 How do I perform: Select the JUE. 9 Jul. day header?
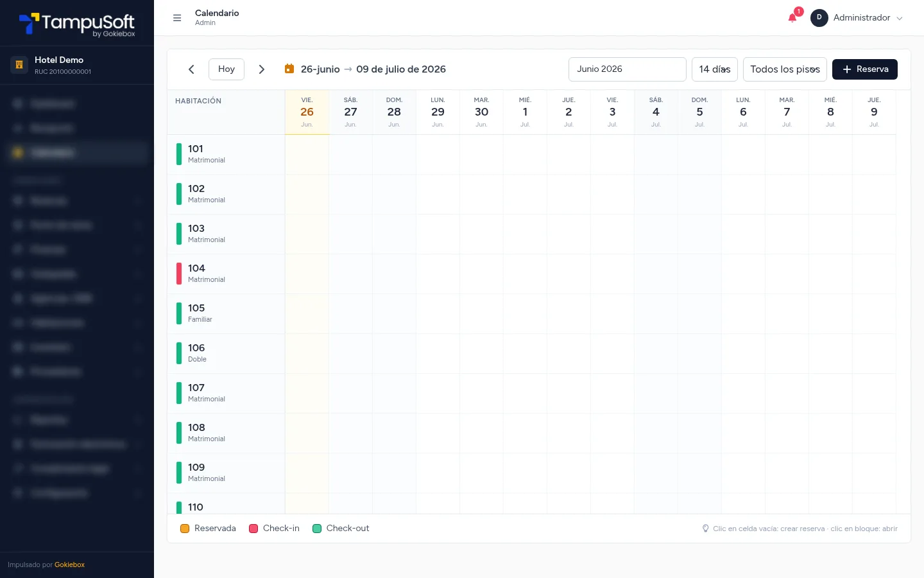coord(874,112)
